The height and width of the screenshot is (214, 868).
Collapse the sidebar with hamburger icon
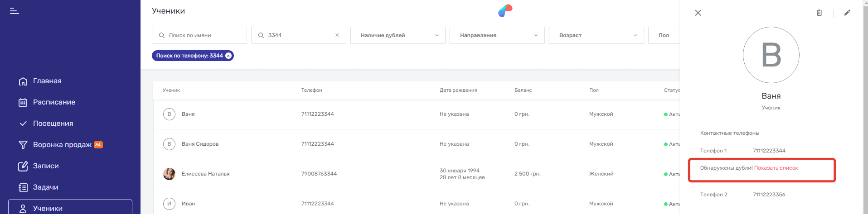[15, 11]
